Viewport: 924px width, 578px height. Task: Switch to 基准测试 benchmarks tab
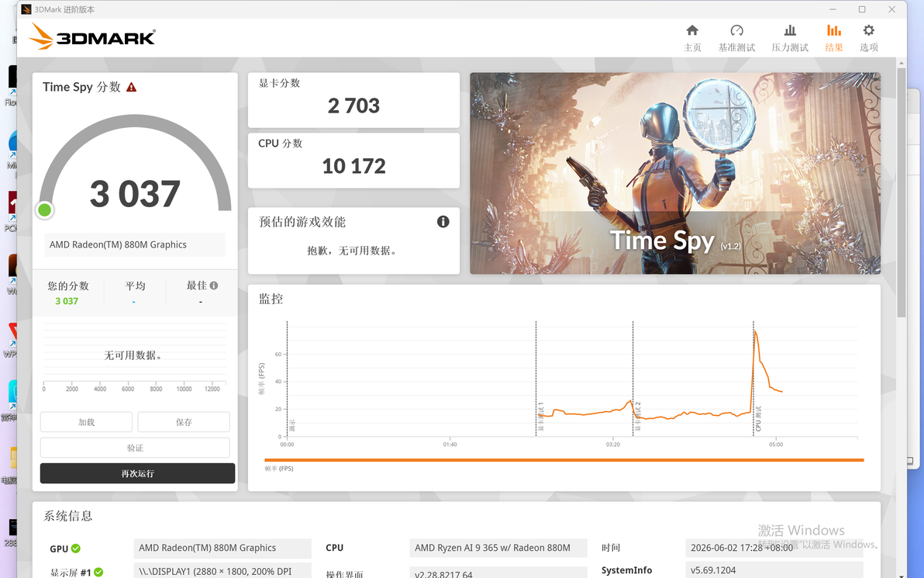pyautogui.click(x=736, y=38)
